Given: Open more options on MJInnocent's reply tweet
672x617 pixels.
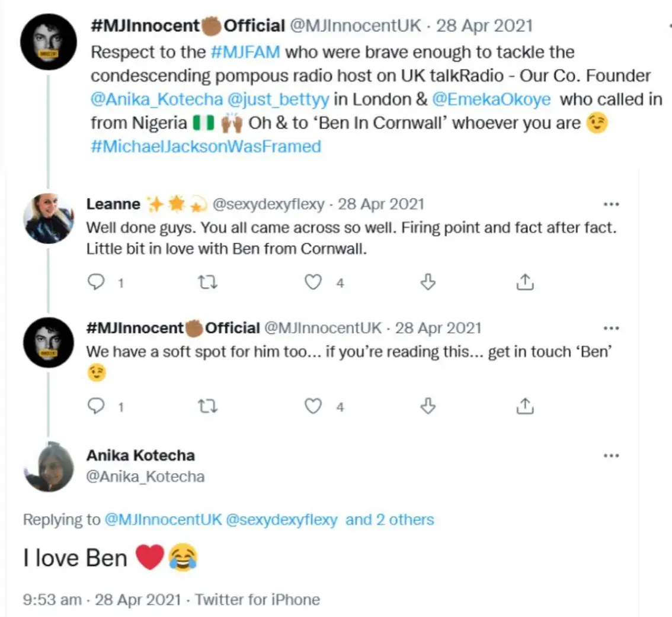Looking at the screenshot, I should click(x=610, y=328).
